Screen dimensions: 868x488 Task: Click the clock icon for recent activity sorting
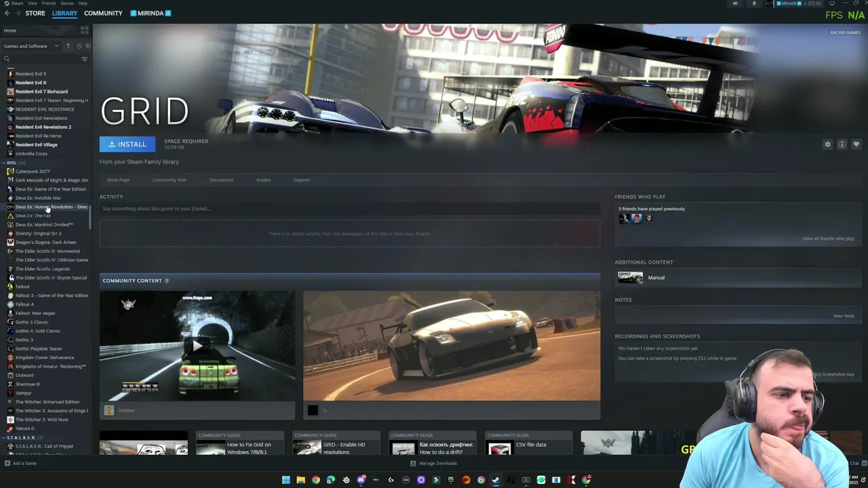coord(79,46)
